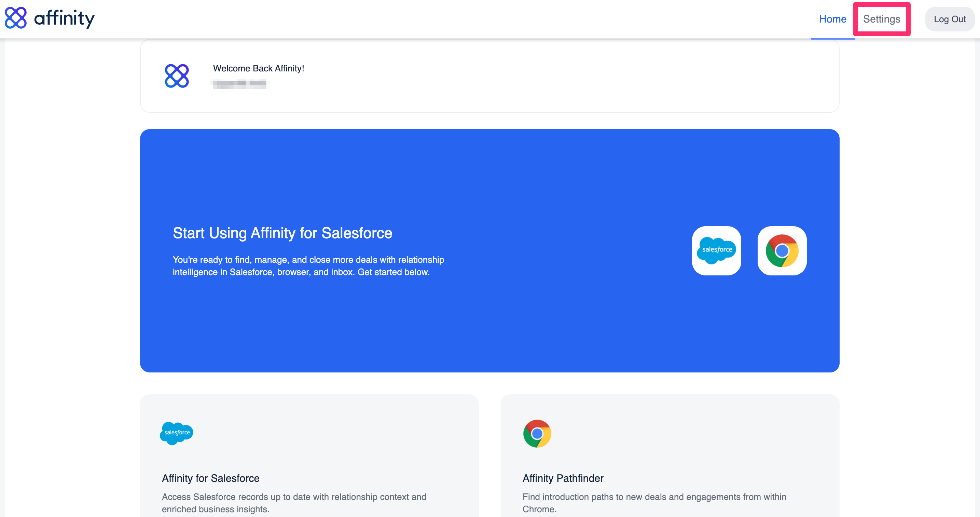This screenshot has height=517, width=980.
Task: Switch to the Home tab
Action: click(833, 19)
